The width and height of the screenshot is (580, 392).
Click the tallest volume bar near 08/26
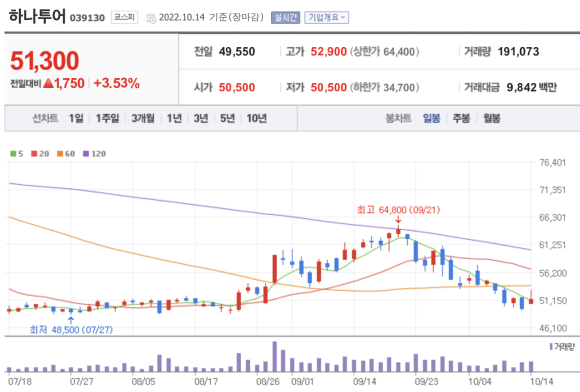pyautogui.click(x=274, y=356)
